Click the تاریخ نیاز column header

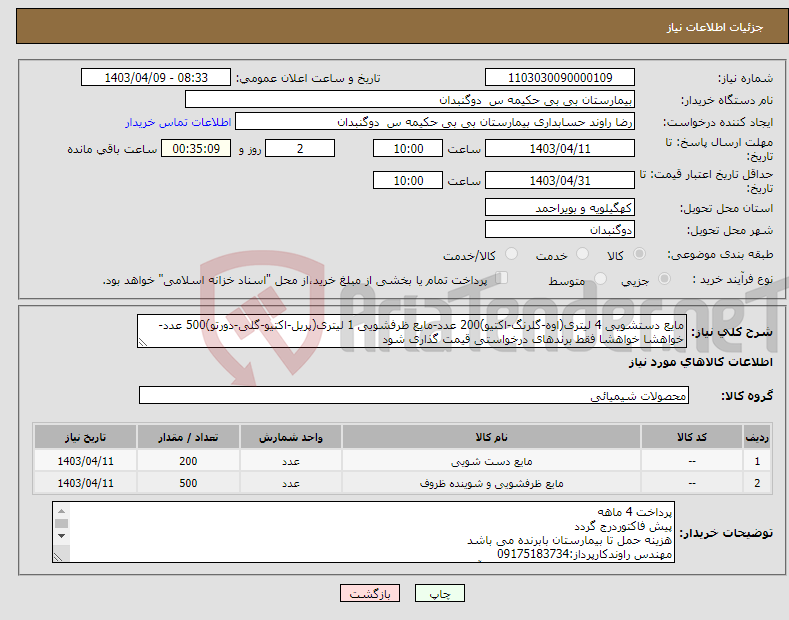pos(86,437)
